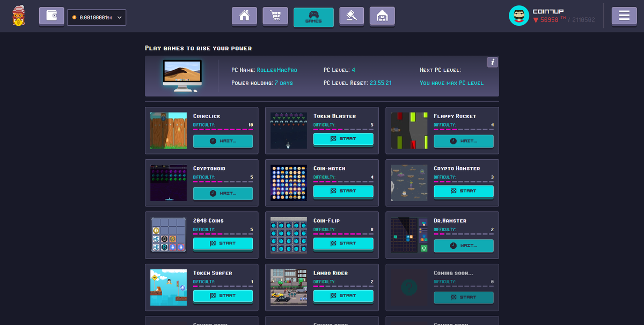Viewport: 644px width, 325px height.
Task: Start the Lambo Rider game
Action: tap(343, 296)
